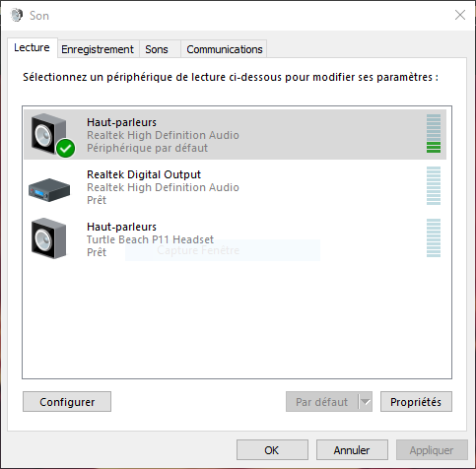Click the Son sound icon in title bar

pos(17,15)
